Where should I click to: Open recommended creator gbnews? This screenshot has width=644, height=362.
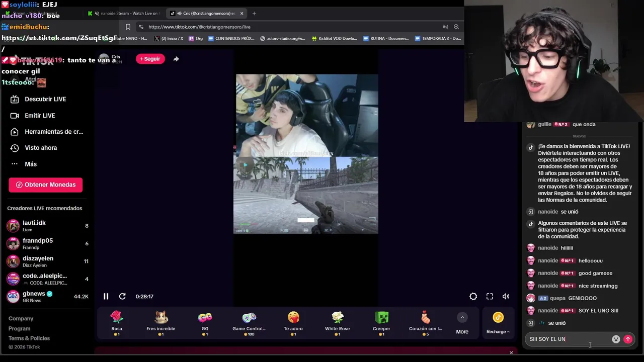(x=48, y=296)
